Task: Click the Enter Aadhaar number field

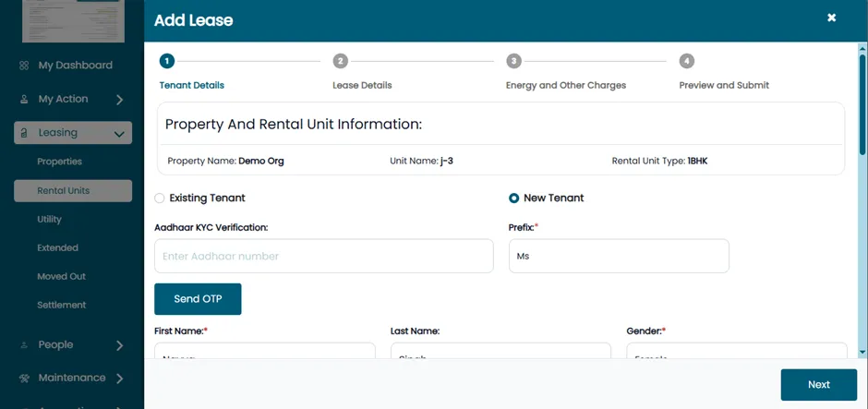Action: 324,257
